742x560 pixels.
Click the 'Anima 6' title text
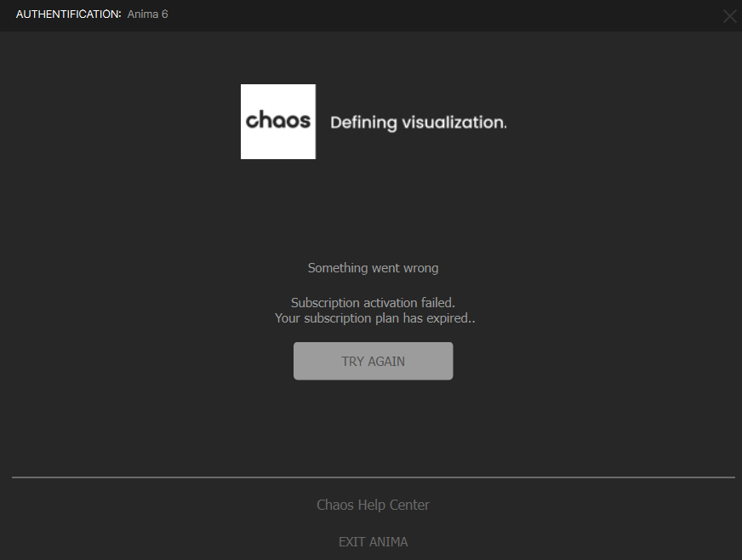point(147,14)
